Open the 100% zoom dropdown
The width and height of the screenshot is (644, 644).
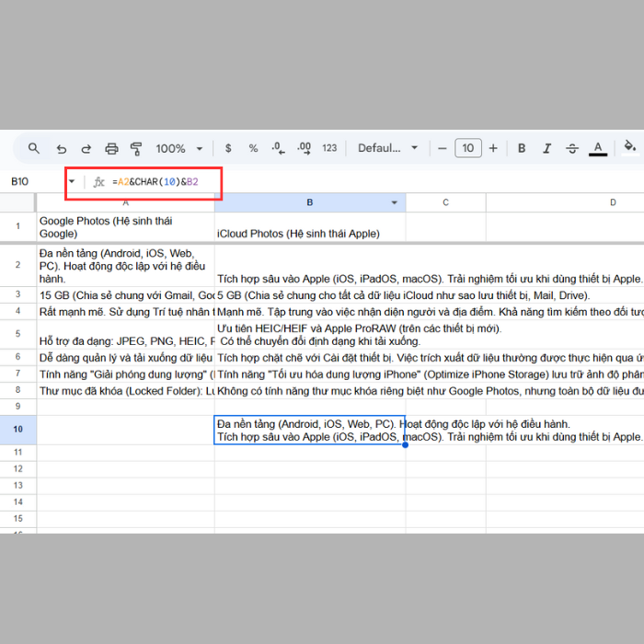(x=179, y=148)
